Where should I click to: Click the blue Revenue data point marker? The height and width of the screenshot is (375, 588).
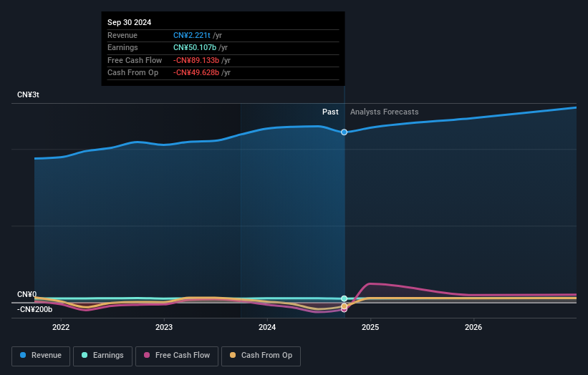click(344, 132)
